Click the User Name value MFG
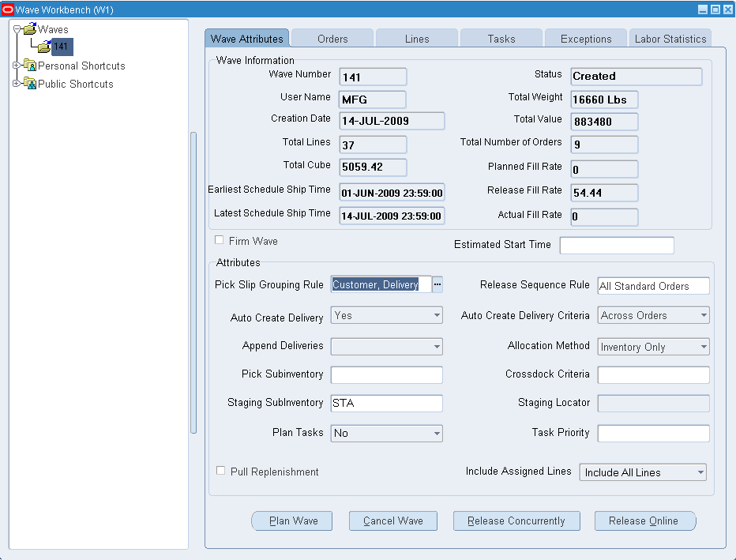The image size is (736, 560). (373, 100)
